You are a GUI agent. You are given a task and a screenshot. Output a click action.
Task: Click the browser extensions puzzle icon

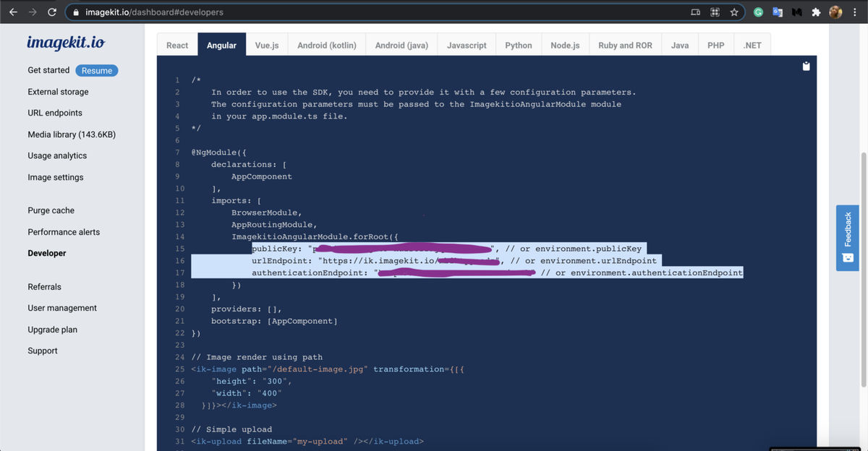(x=816, y=12)
